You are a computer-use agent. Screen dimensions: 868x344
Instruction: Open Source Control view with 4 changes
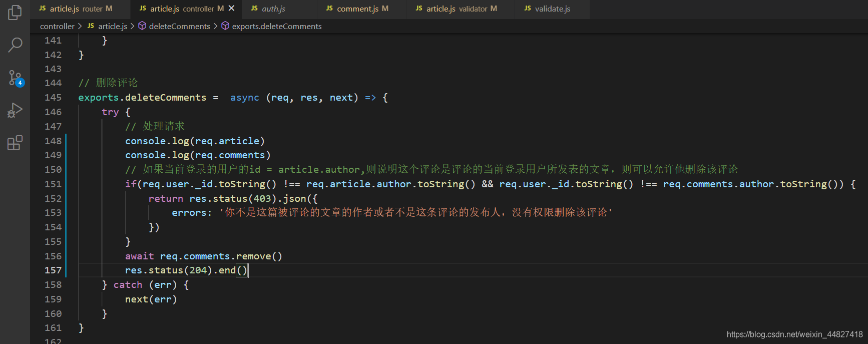click(x=15, y=78)
